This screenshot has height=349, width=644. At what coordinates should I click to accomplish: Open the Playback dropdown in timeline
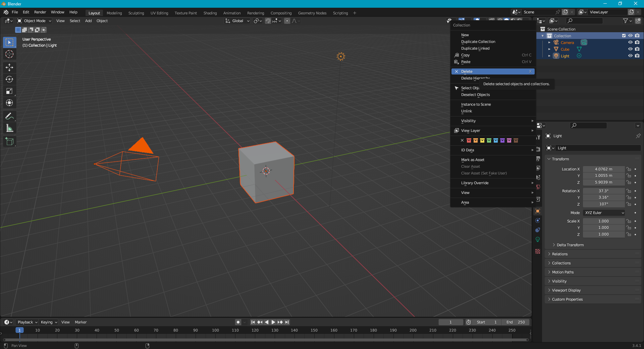point(27,322)
